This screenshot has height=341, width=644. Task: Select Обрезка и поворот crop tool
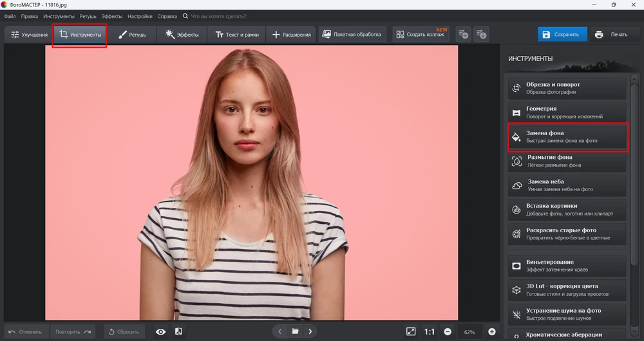(567, 88)
